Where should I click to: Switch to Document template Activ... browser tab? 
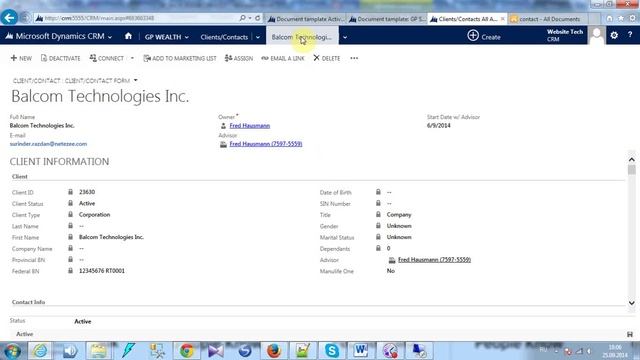(306, 19)
